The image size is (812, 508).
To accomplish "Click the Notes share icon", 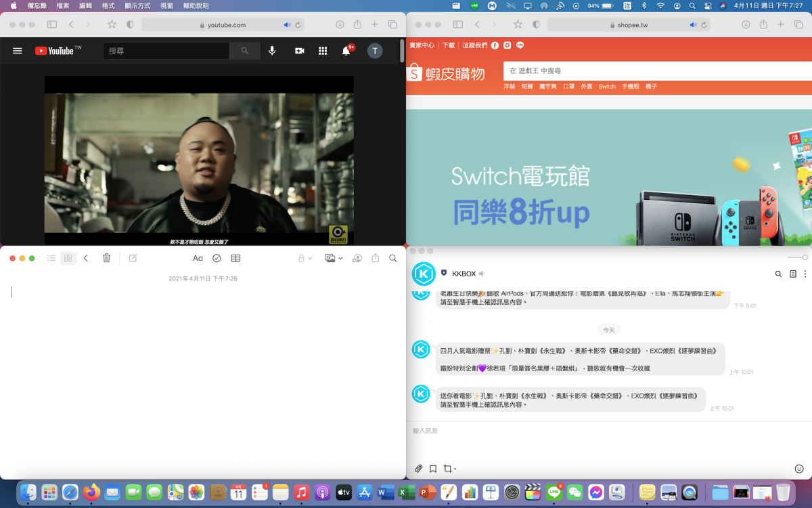I will click(x=376, y=258).
